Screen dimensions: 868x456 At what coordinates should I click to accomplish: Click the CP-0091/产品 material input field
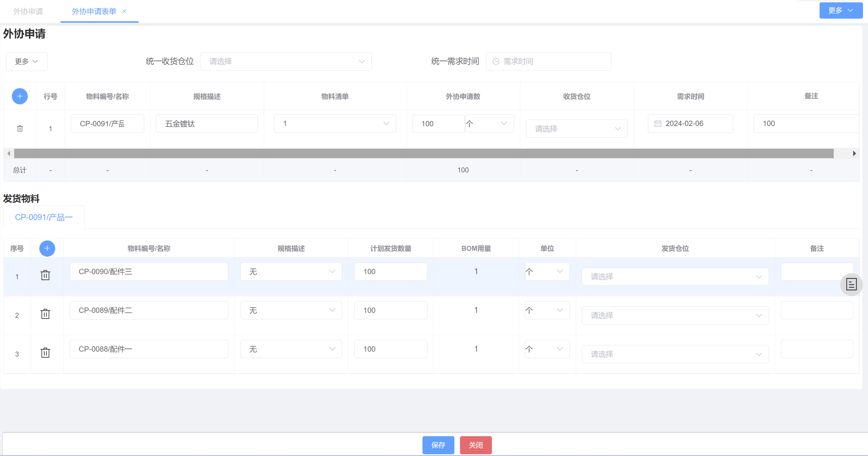pyautogui.click(x=108, y=123)
